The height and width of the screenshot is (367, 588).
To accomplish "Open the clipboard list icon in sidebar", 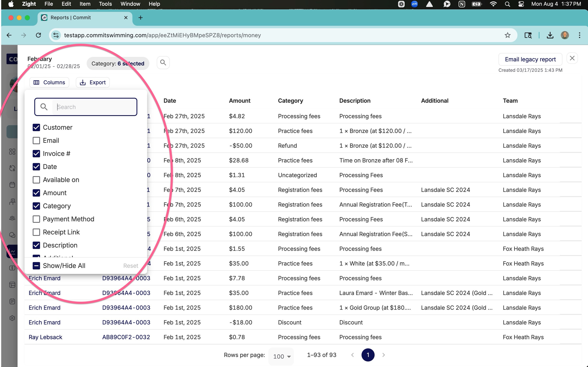I will pos(12,302).
